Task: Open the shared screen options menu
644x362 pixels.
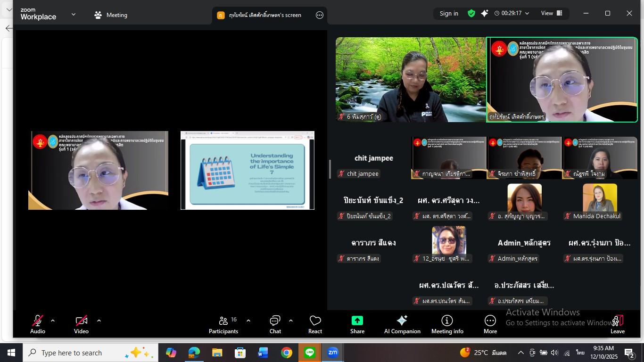Action: [x=320, y=15]
